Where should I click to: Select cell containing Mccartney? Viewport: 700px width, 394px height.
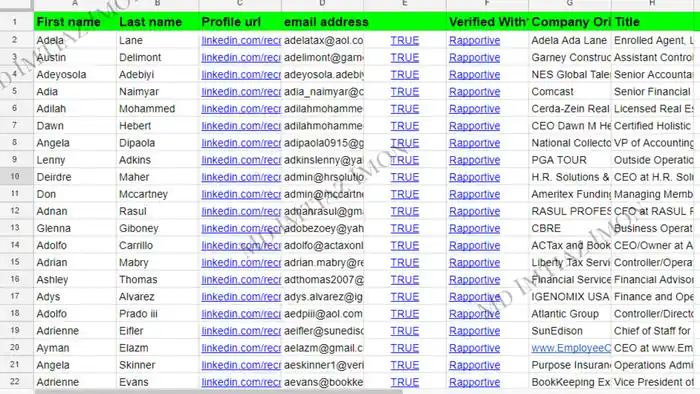coord(158,194)
